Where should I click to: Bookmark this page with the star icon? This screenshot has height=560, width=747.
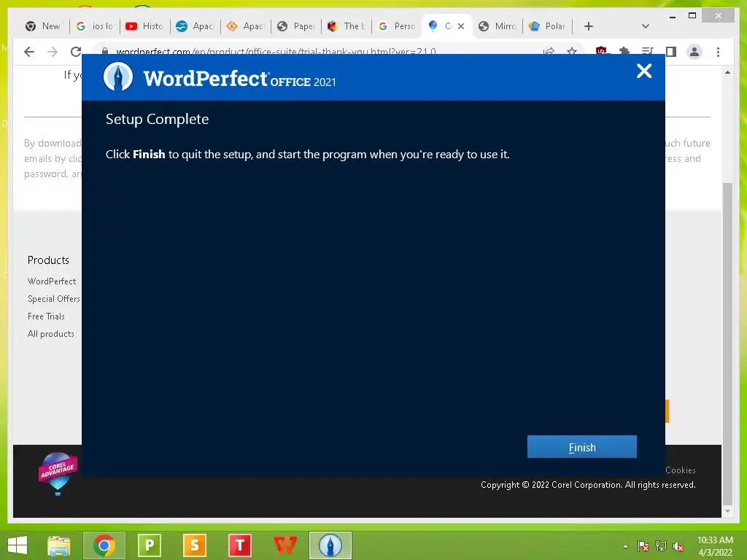[572, 51]
